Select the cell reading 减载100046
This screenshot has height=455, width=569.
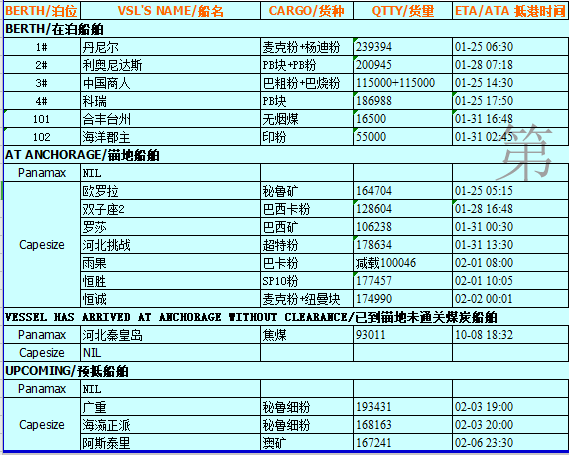(x=403, y=263)
